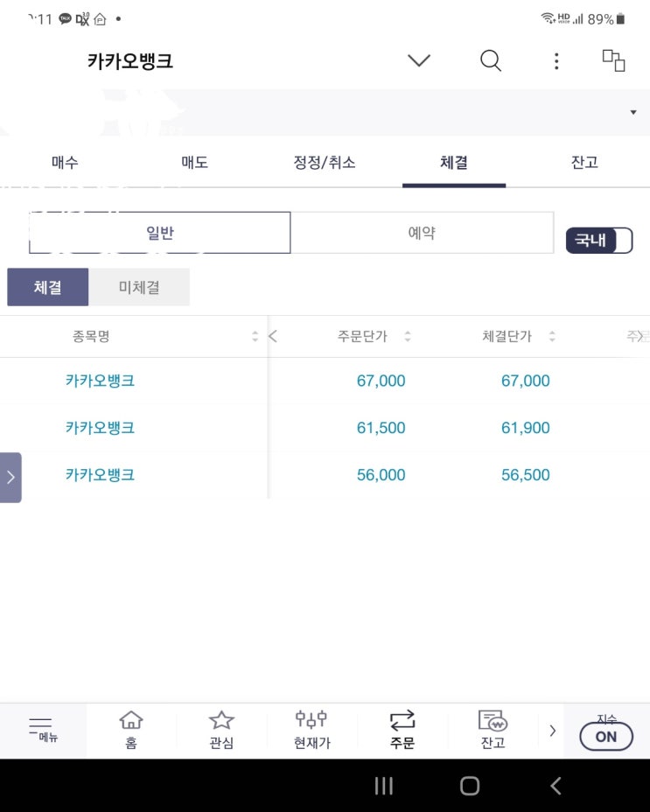Click the 종목명 column header
The height and width of the screenshot is (812, 650).
point(91,336)
